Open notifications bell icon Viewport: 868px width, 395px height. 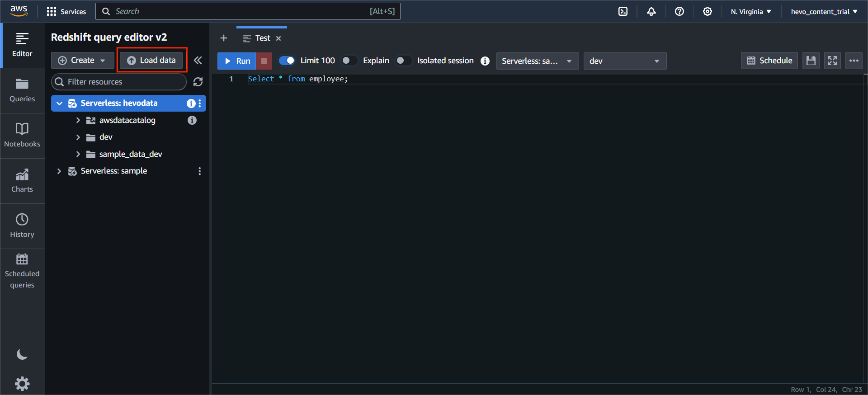(651, 11)
